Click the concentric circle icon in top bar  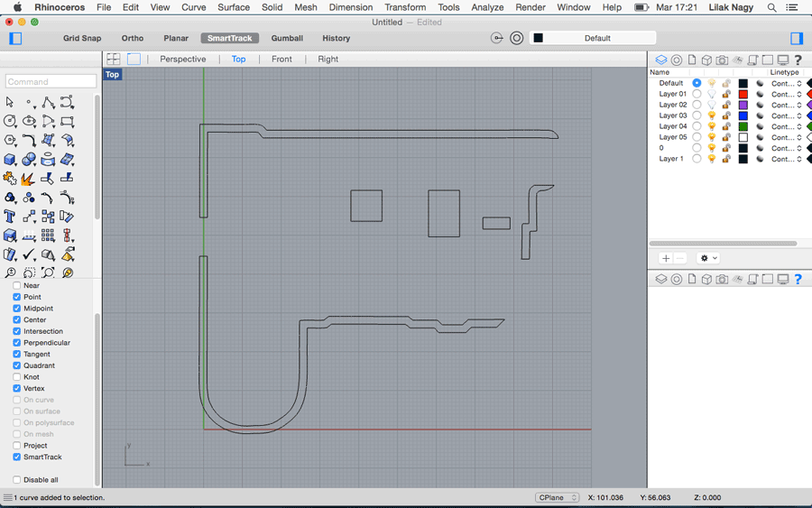[x=516, y=38]
